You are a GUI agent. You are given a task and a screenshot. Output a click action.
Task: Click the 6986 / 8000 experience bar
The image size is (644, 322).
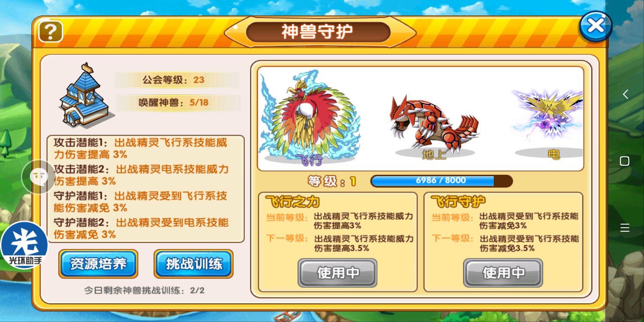(441, 181)
